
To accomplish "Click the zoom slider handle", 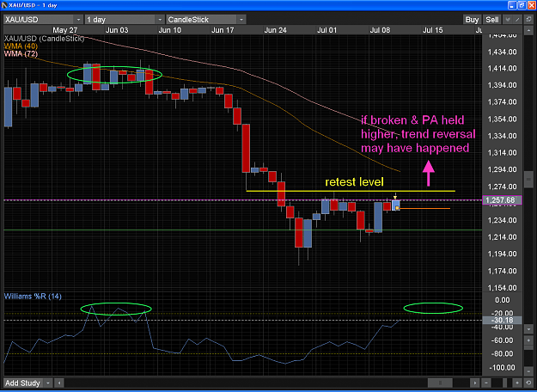I will [504, 383].
